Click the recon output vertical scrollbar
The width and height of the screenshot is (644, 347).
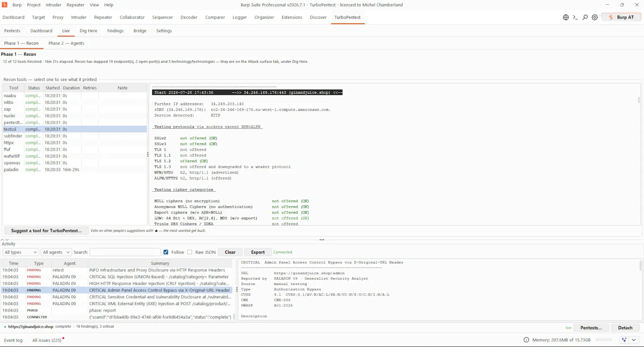coord(639,100)
